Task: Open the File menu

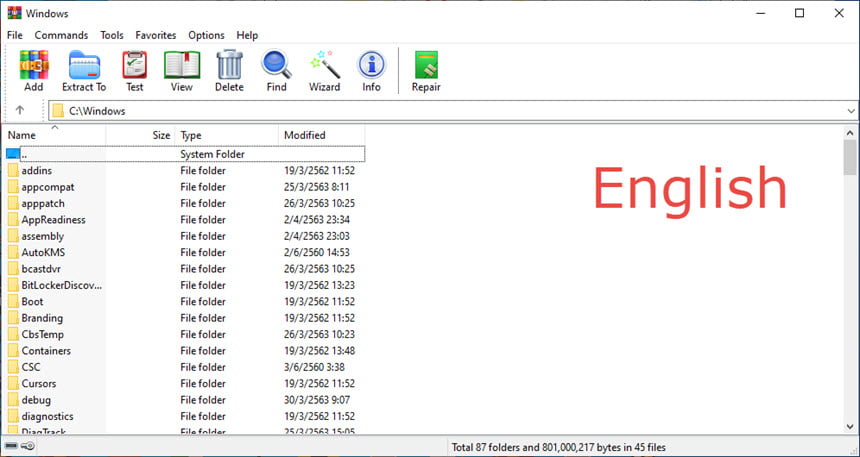Action: (15, 35)
